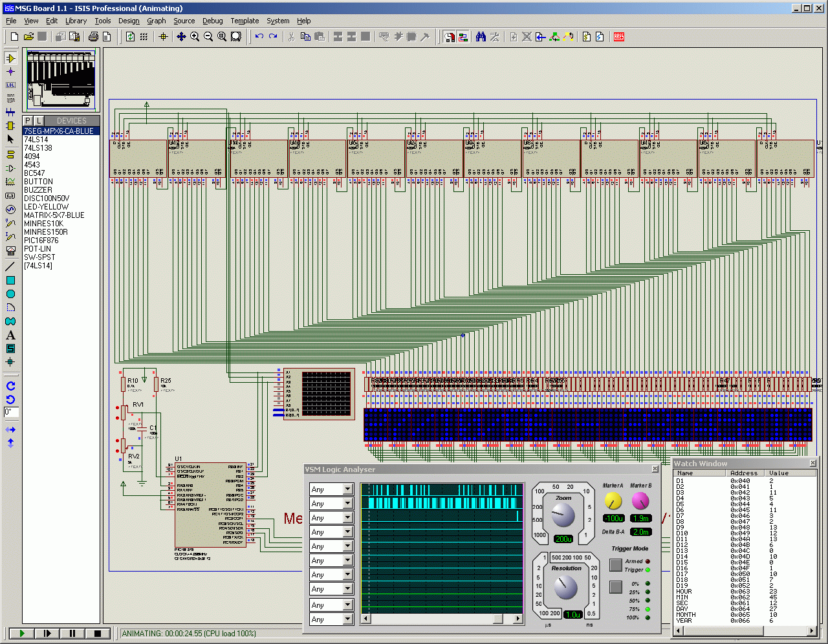
Task: Select the Text 'A' graphics tool
Action: 10,335
